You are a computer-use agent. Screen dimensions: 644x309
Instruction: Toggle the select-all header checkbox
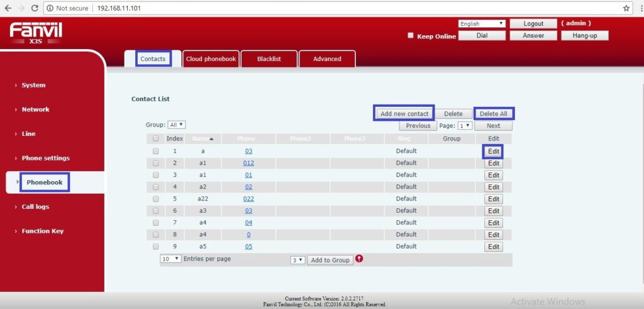155,138
